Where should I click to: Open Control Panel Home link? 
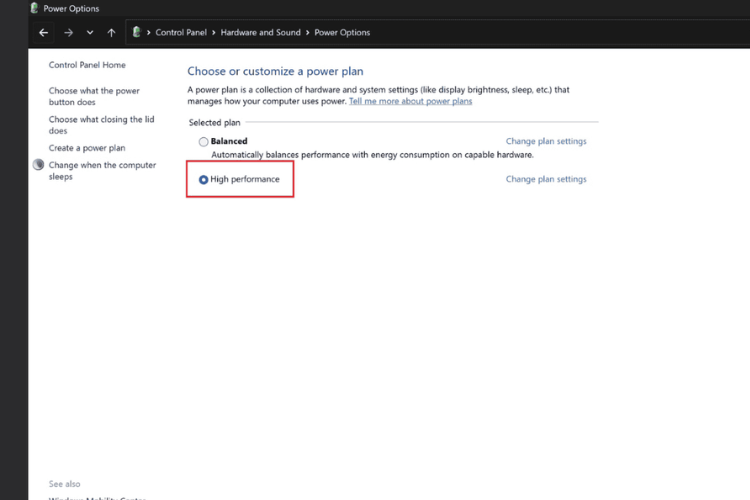(87, 65)
